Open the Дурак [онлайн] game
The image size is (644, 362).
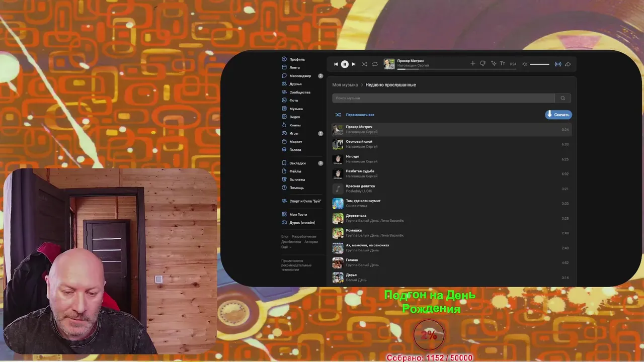[298, 223]
